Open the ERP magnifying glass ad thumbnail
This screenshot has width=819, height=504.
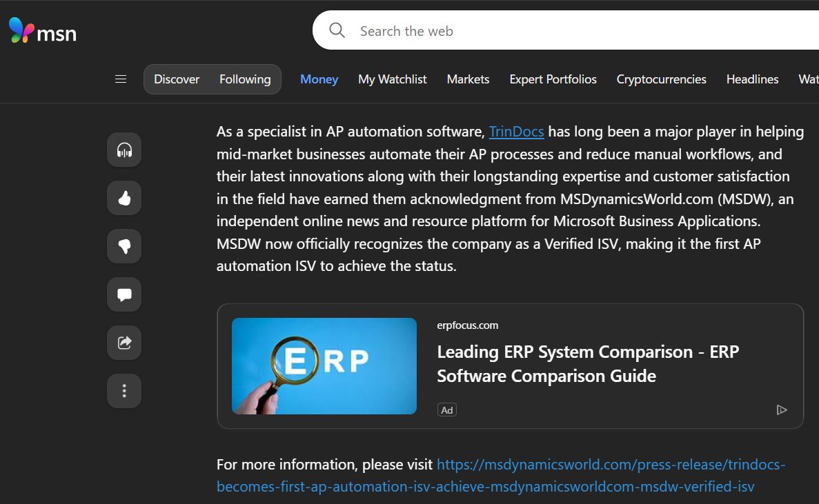tap(324, 365)
